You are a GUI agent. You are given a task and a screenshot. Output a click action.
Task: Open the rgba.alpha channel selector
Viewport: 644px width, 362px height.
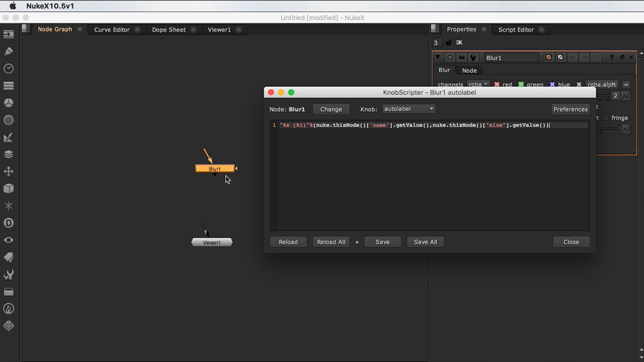(602, 84)
